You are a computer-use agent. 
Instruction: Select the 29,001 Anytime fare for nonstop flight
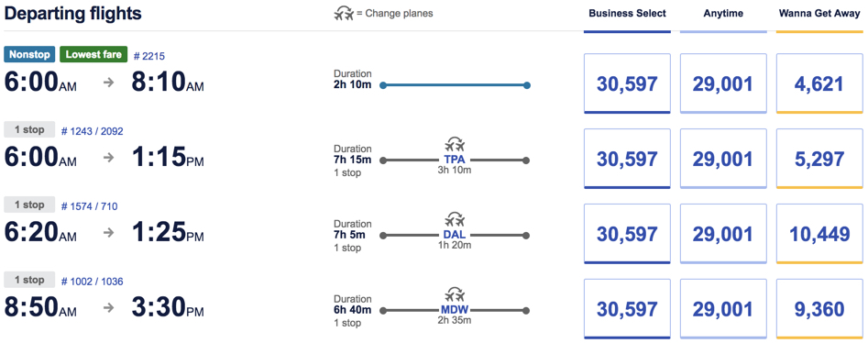tap(723, 83)
